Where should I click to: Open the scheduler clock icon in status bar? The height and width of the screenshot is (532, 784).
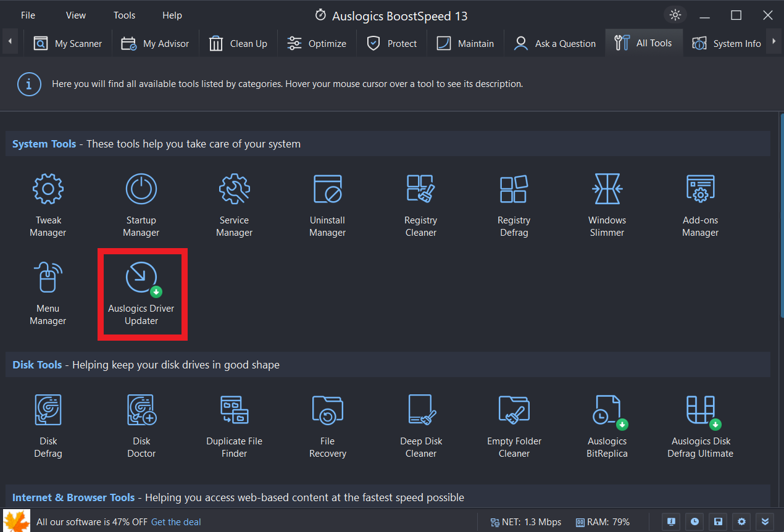pos(694,522)
